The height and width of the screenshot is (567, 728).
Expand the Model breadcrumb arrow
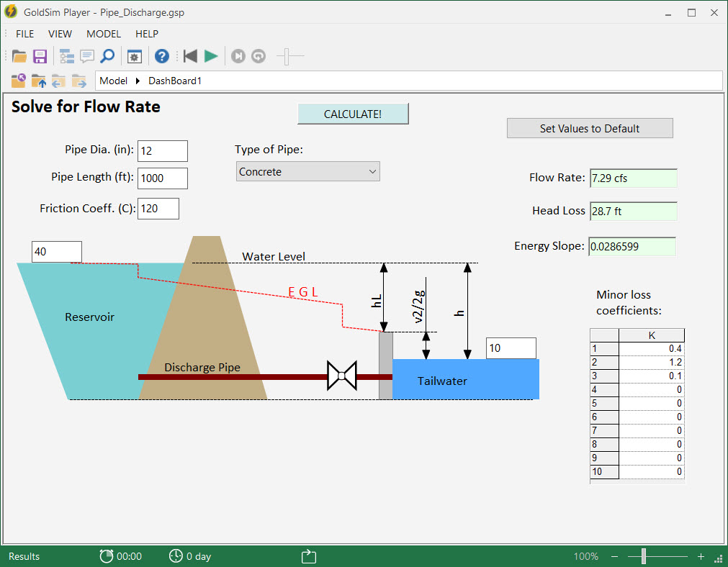click(138, 81)
